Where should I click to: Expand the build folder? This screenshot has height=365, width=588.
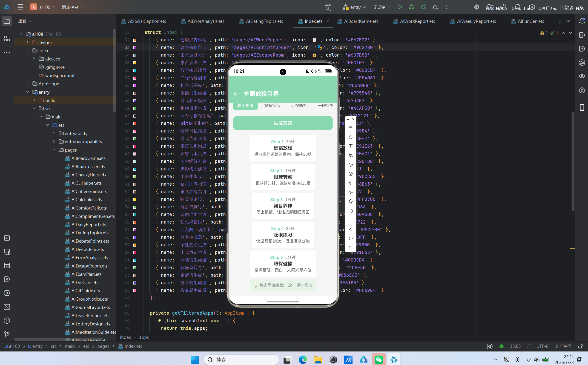34,100
